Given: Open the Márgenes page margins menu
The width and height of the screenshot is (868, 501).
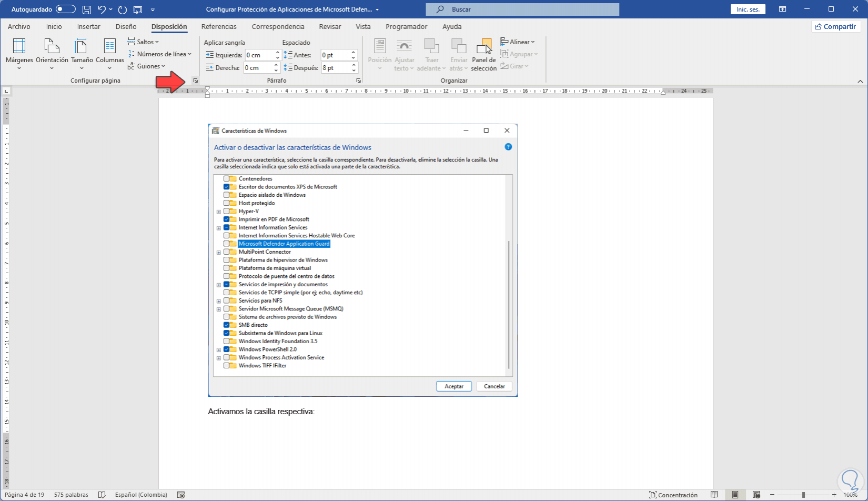Looking at the screenshot, I should [19, 54].
